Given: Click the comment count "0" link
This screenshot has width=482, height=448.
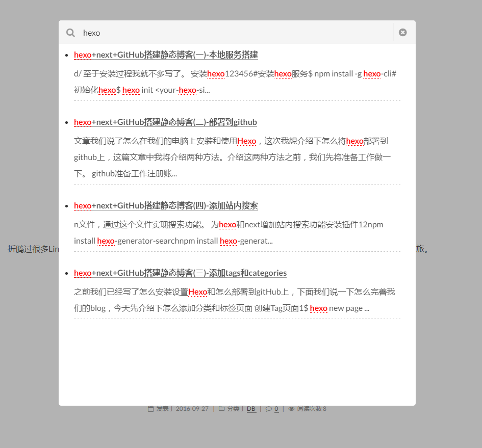Looking at the screenshot, I should pyautogui.click(x=276, y=409).
